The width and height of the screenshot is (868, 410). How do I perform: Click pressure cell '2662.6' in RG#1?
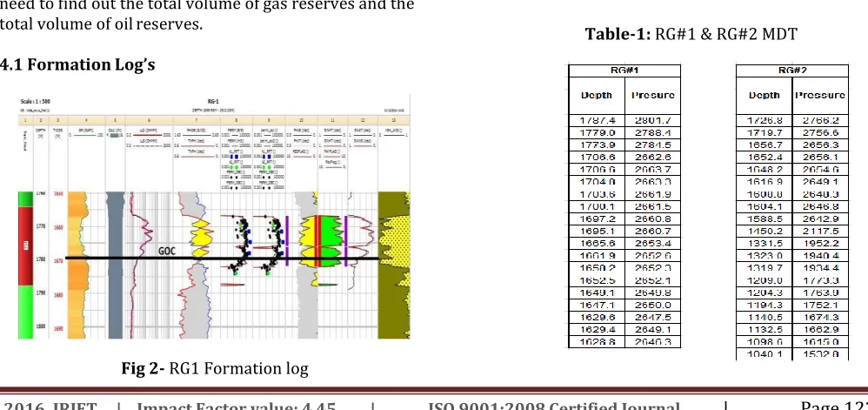[x=652, y=157]
